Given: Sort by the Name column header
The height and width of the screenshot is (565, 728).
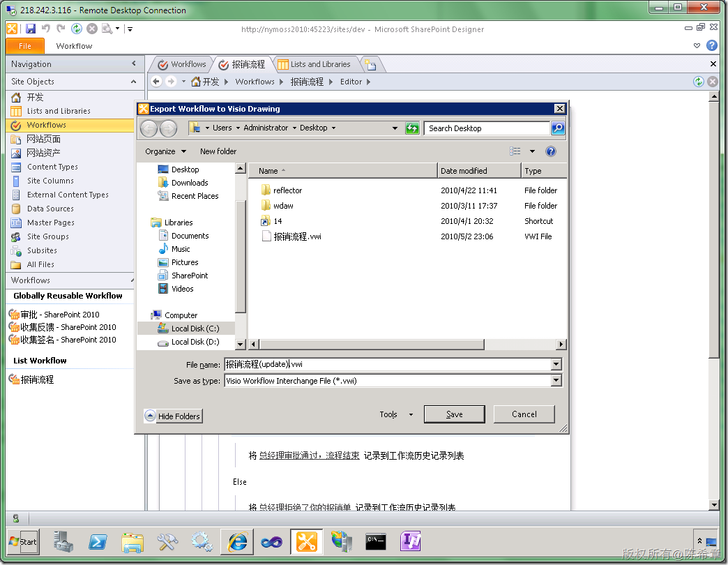Looking at the screenshot, I should pyautogui.click(x=344, y=171).
